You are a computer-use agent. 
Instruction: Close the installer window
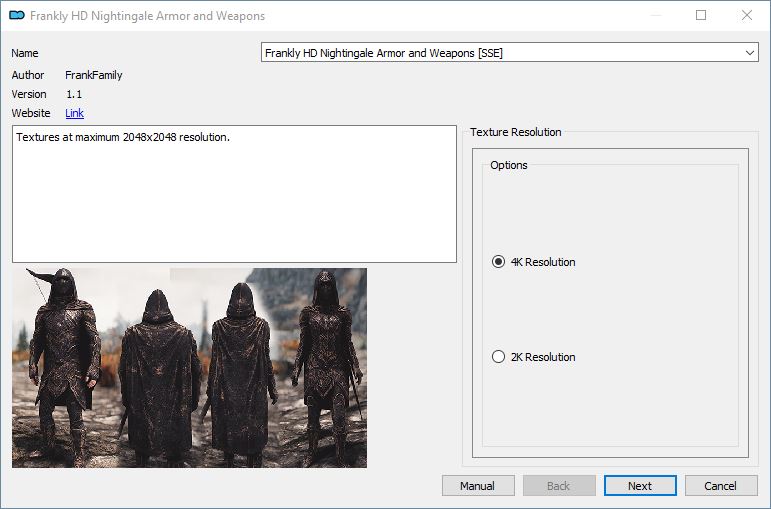[x=747, y=15]
